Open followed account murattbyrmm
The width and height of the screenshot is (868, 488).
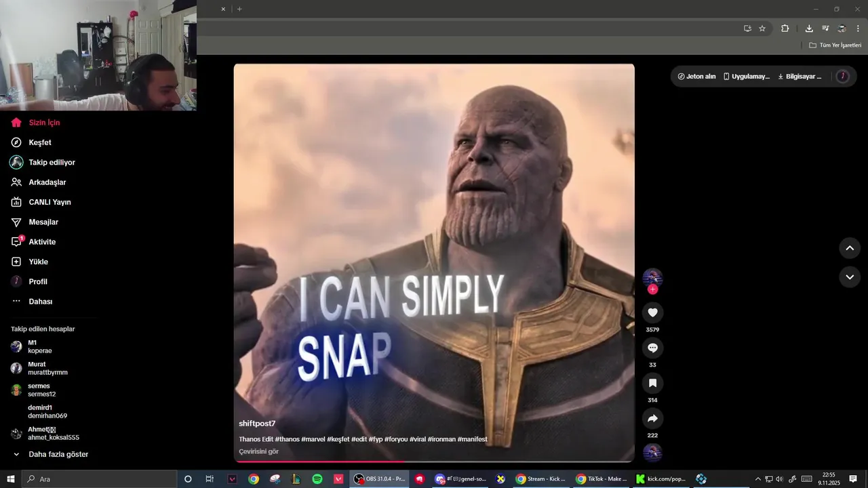point(39,368)
